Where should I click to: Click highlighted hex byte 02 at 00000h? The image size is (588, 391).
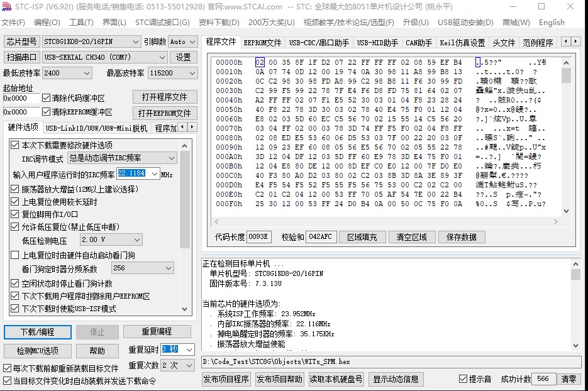tap(260, 62)
